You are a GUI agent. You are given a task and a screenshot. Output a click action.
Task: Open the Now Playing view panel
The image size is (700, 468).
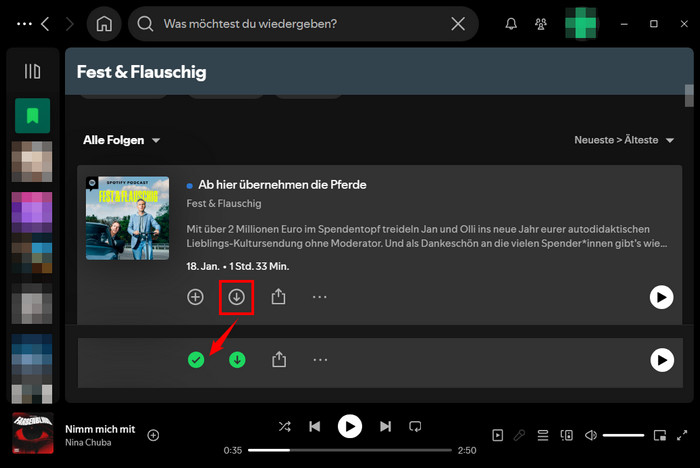[x=498, y=435]
